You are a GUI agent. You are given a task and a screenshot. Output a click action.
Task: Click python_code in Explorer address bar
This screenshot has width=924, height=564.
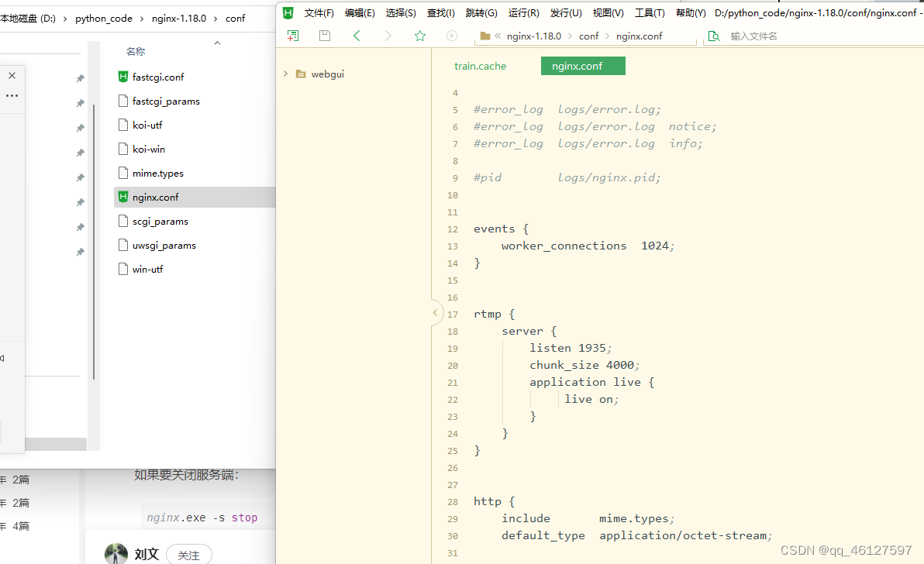[x=104, y=19]
